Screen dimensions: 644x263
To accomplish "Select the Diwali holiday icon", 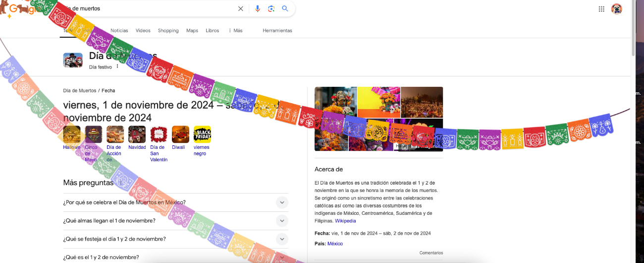I will click(x=180, y=134).
